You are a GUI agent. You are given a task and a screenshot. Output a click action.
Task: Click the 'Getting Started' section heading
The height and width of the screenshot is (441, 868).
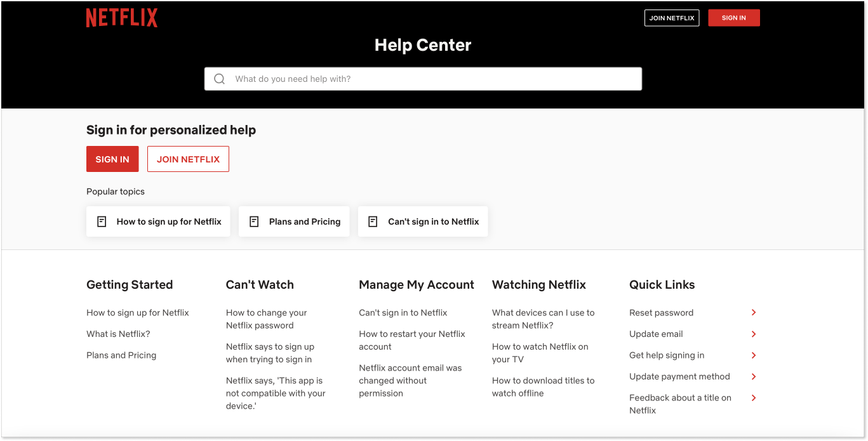pyautogui.click(x=130, y=285)
